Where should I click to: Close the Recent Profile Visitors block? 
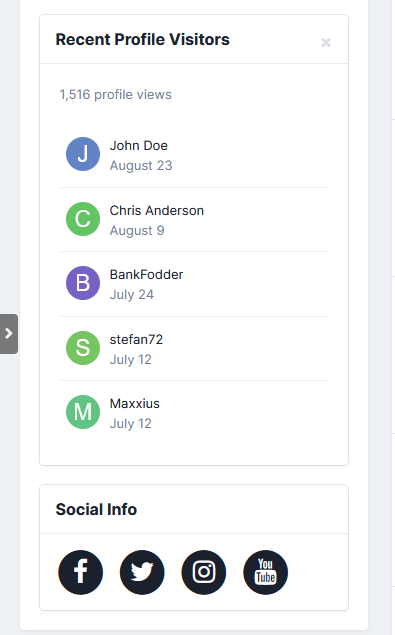tap(326, 42)
